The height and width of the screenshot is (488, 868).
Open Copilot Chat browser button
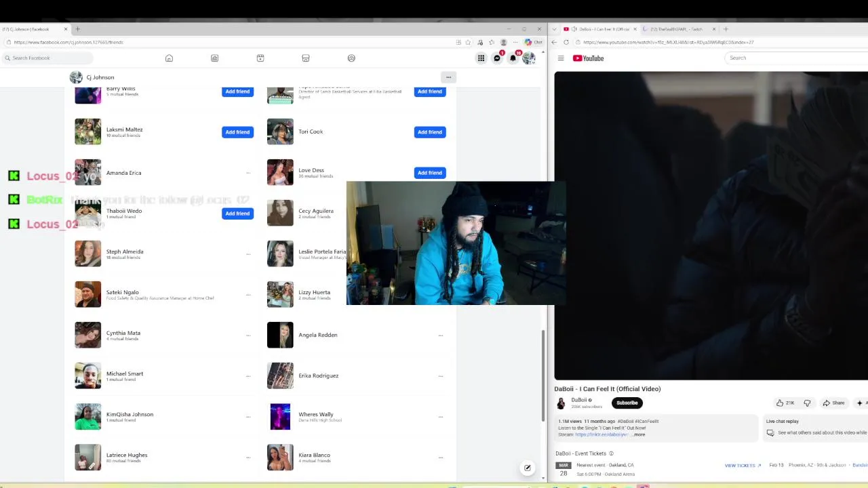[x=534, y=42]
